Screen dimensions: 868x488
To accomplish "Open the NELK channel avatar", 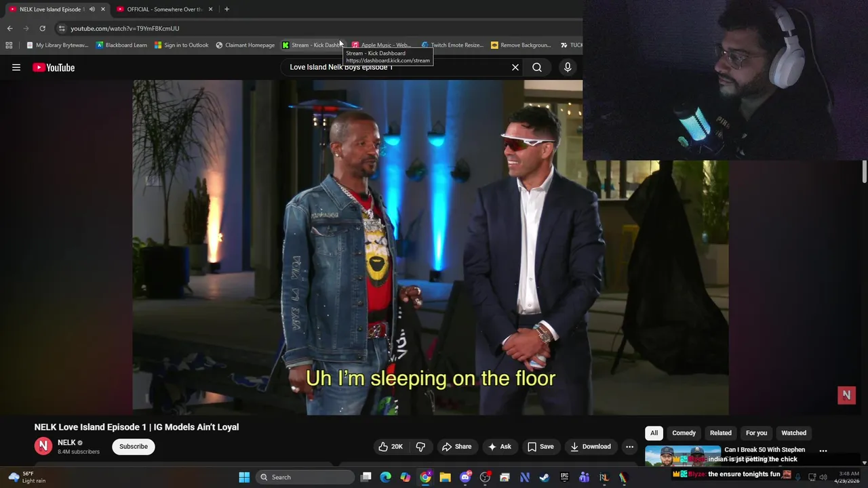I will pos(43,446).
